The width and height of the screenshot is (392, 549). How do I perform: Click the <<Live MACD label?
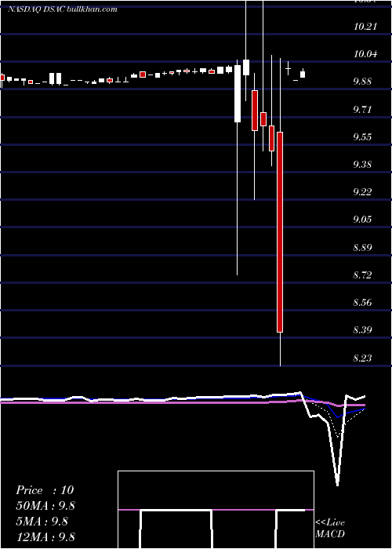[330, 528]
